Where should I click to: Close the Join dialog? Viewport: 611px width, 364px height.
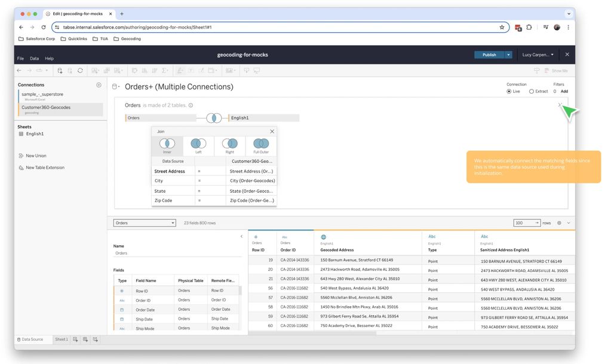[272, 131]
